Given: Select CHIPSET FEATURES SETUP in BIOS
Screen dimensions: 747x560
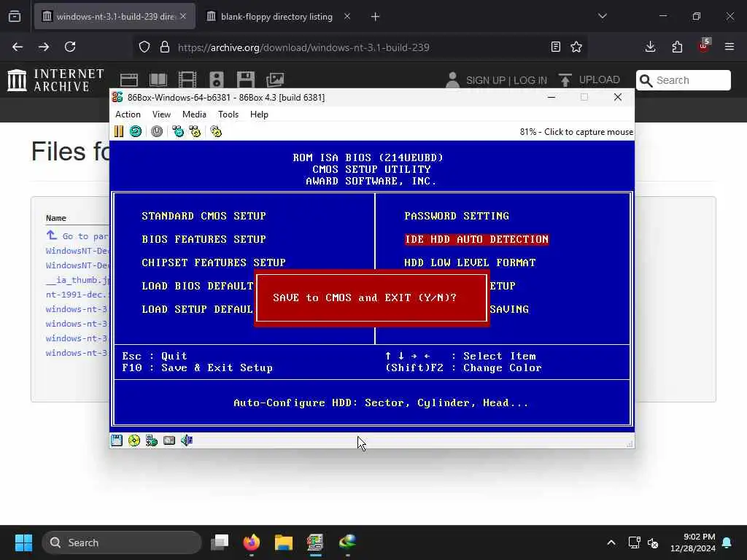Looking at the screenshot, I should [x=214, y=262].
